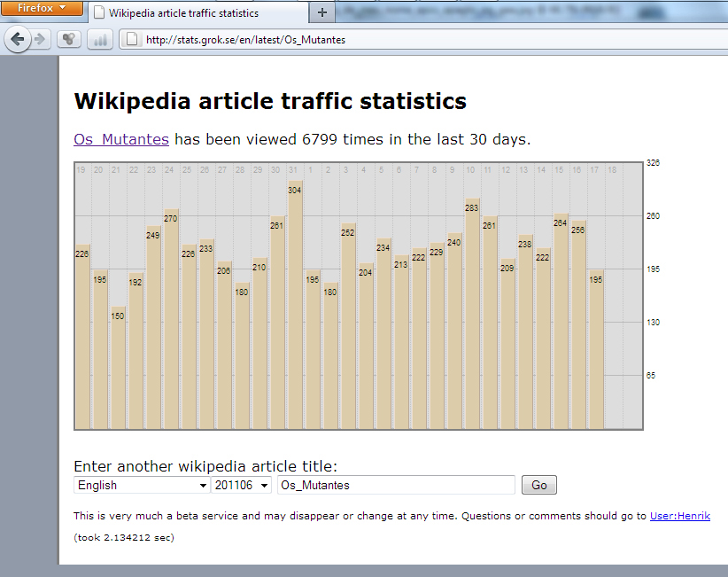Select the Wikipedia article traffic statistics tab
The image size is (728, 577).
pos(195,13)
